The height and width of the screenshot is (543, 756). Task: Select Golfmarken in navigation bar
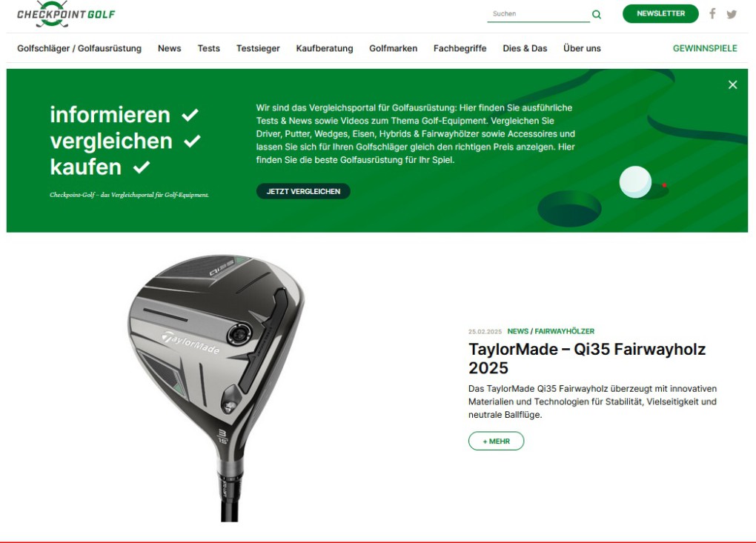pos(394,48)
